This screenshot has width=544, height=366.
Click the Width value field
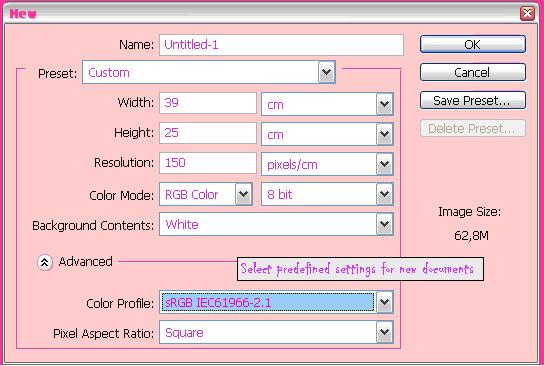[x=208, y=103]
